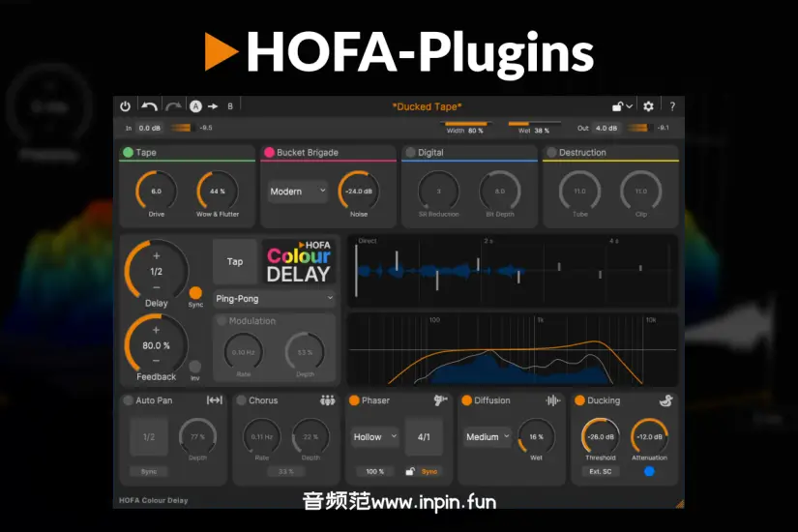Viewport: 798px width, 532px height.
Task: Click the Diffusion Wet knob
Action: point(537,437)
